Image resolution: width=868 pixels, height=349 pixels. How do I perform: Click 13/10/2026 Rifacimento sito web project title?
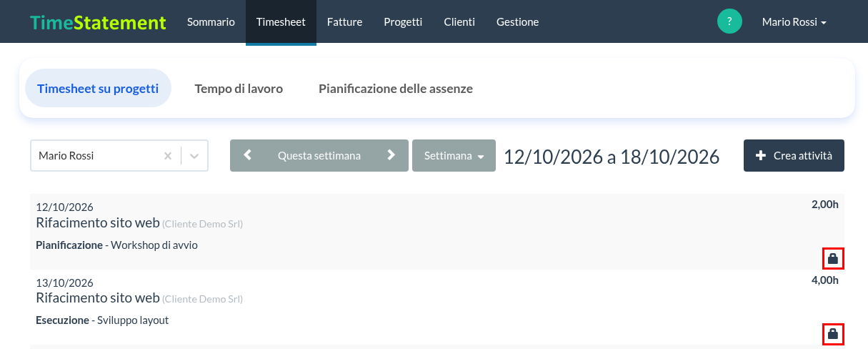tap(98, 298)
